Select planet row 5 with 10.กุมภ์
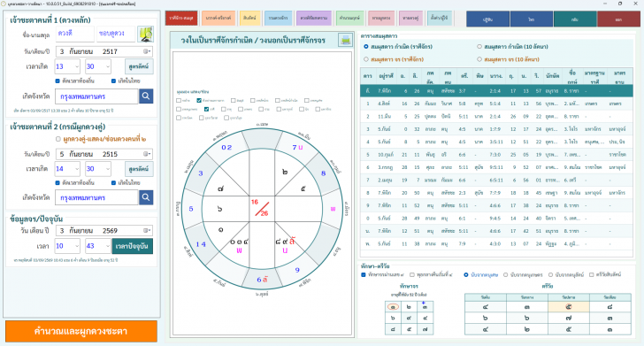This screenshot has width=644, height=346. tap(496, 155)
